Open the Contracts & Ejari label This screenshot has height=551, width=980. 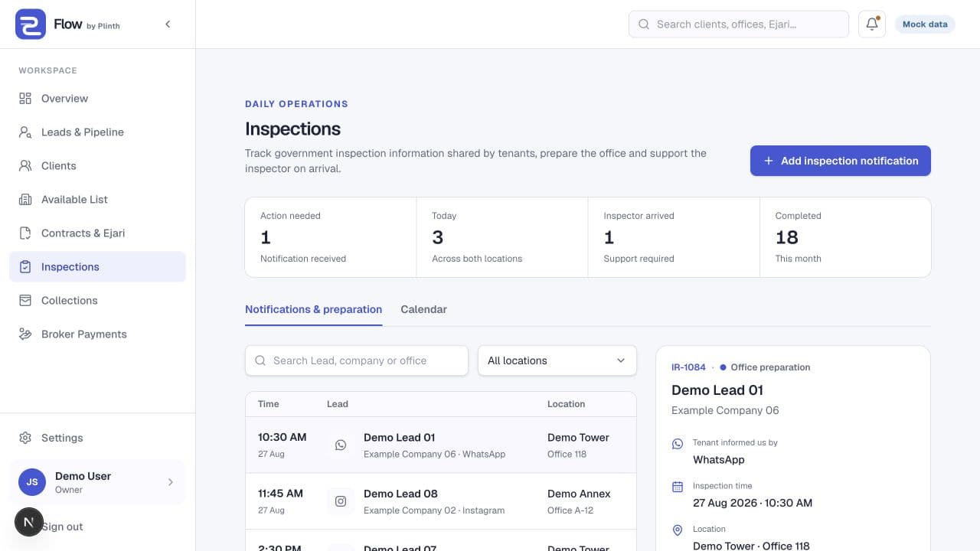click(83, 233)
